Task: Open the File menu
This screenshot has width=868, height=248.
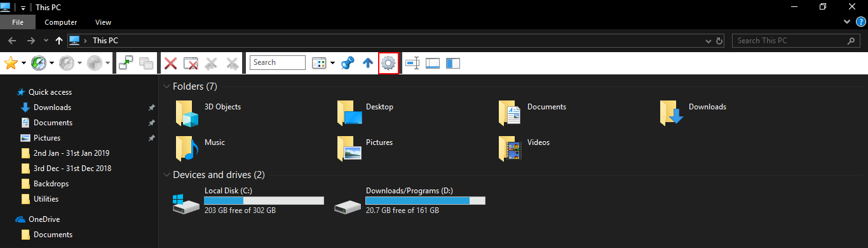Action: pyautogui.click(x=18, y=22)
